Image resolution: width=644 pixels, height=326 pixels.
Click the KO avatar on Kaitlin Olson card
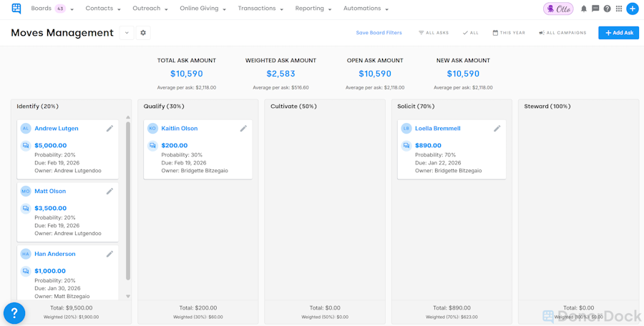click(x=153, y=129)
